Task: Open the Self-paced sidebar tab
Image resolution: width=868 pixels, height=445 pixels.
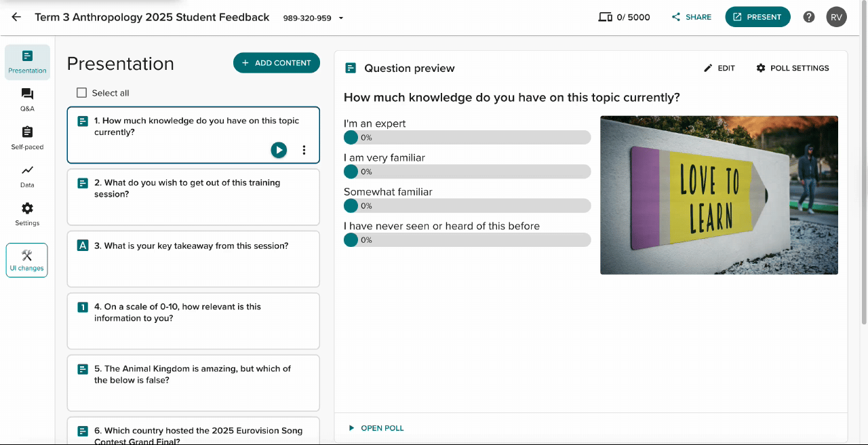Action: pyautogui.click(x=27, y=138)
